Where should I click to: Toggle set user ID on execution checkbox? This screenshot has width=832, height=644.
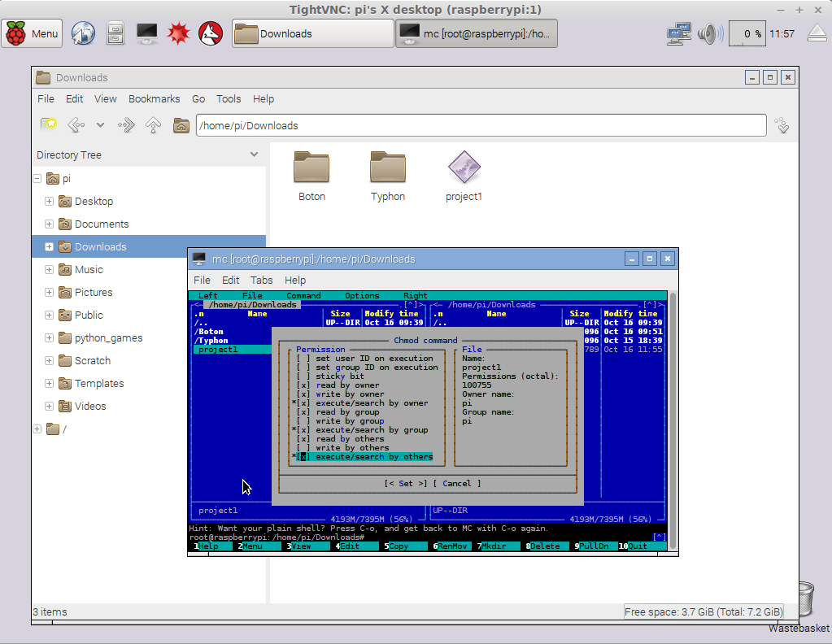(x=303, y=358)
